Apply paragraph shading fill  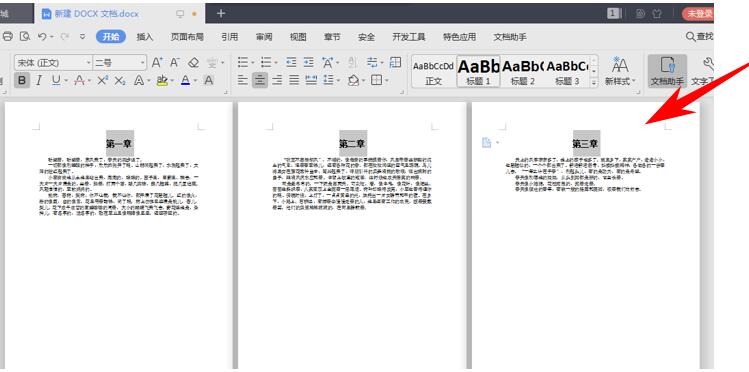(x=353, y=80)
